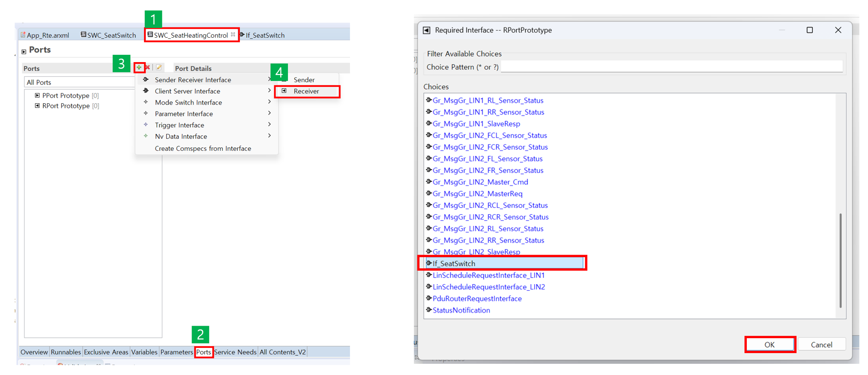Choose Receiver from the submenu

tap(306, 91)
